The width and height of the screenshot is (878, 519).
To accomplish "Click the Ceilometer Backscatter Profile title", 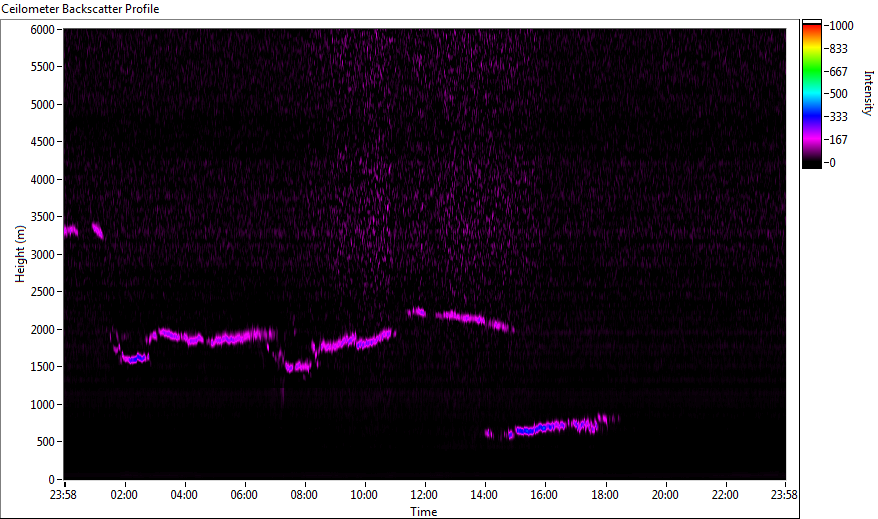I will coord(81,9).
